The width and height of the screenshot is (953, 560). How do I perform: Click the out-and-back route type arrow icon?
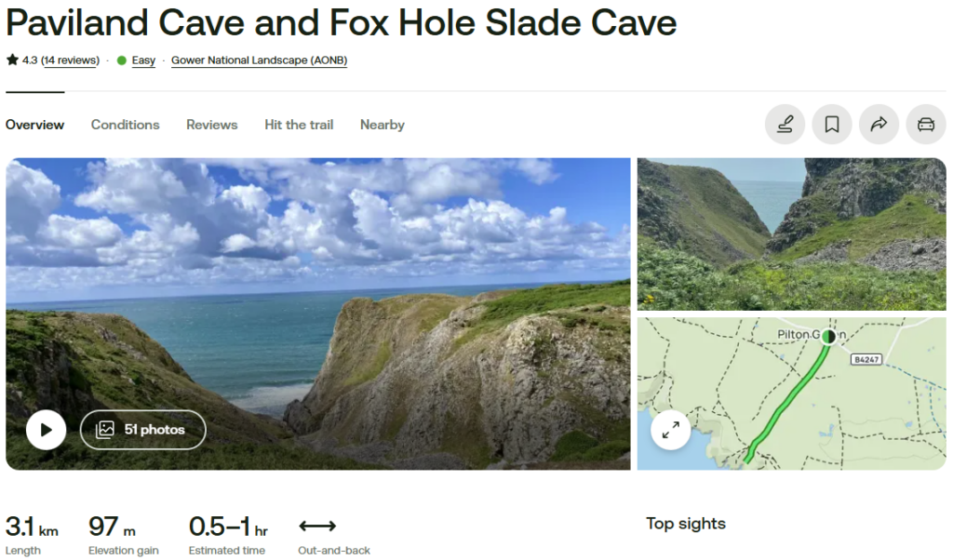click(317, 527)
